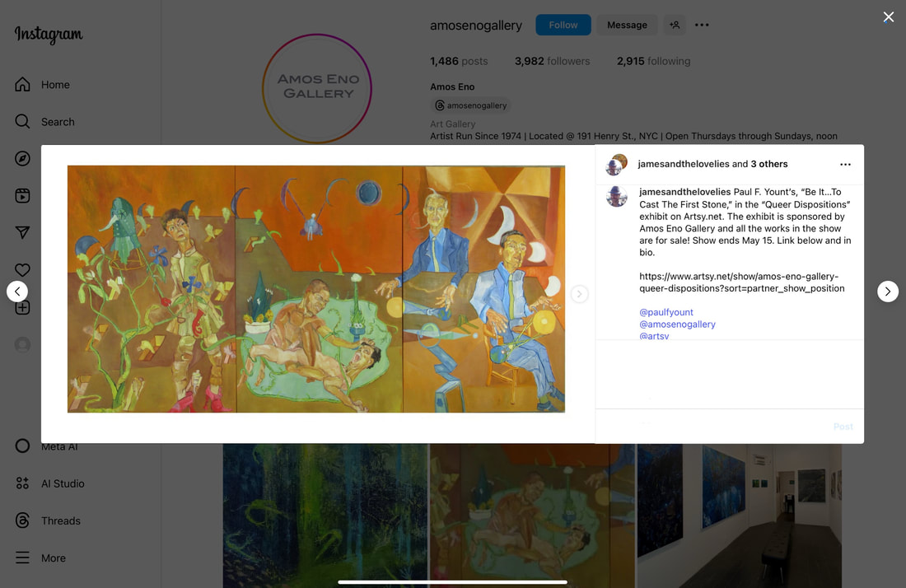
Task: Open Messages paper-plane icon
Action: pyautogui.click(x=22, y=233)
